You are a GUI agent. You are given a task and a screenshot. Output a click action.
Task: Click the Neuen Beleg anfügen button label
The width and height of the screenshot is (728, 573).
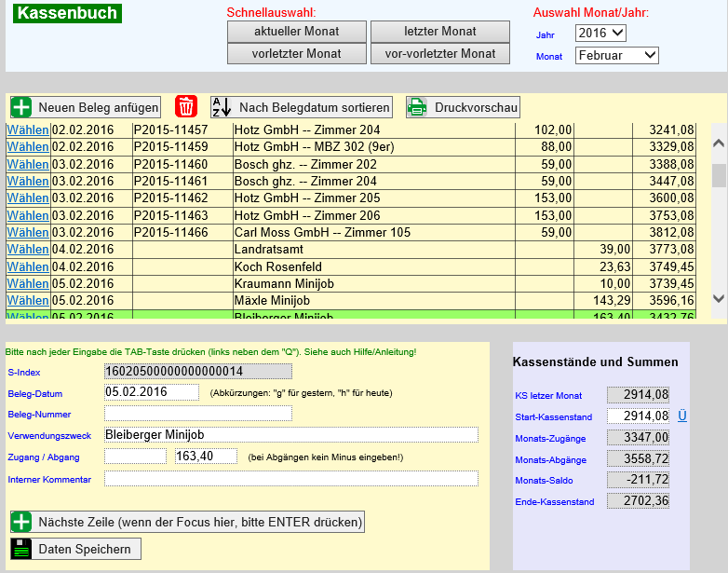tap(99, 107)
